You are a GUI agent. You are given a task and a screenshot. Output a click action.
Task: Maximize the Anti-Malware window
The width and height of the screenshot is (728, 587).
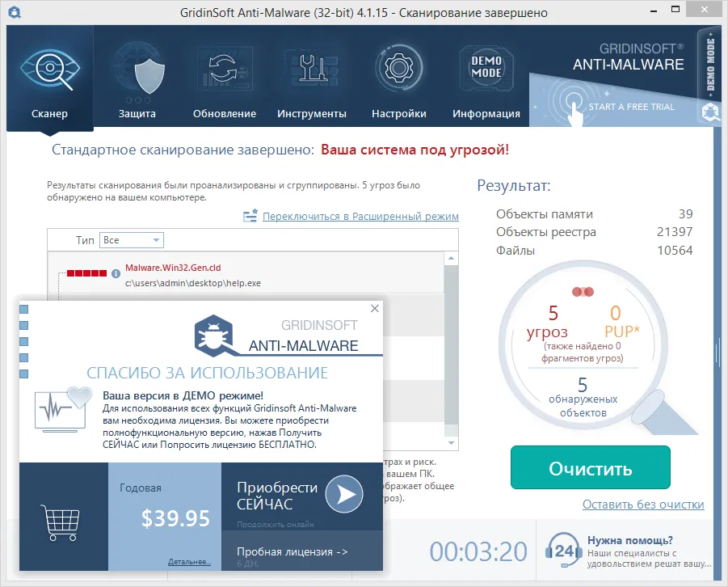(675, 9)
